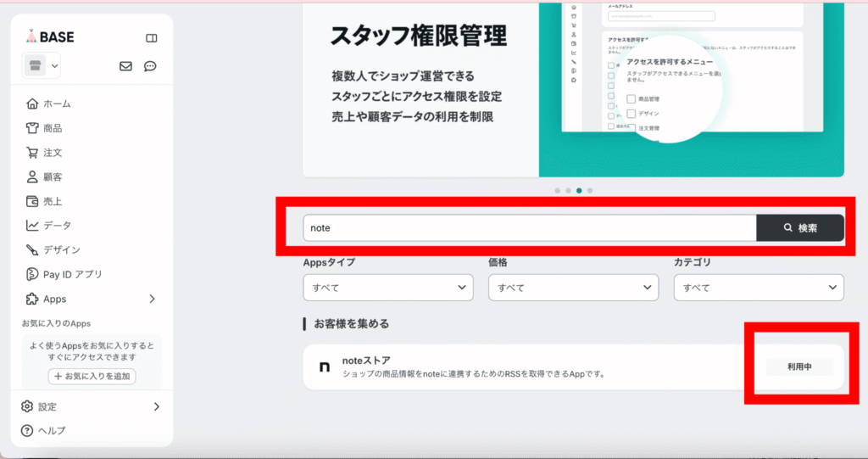
Task: Open the chat bubble icon
Action: tap(150, 66)
